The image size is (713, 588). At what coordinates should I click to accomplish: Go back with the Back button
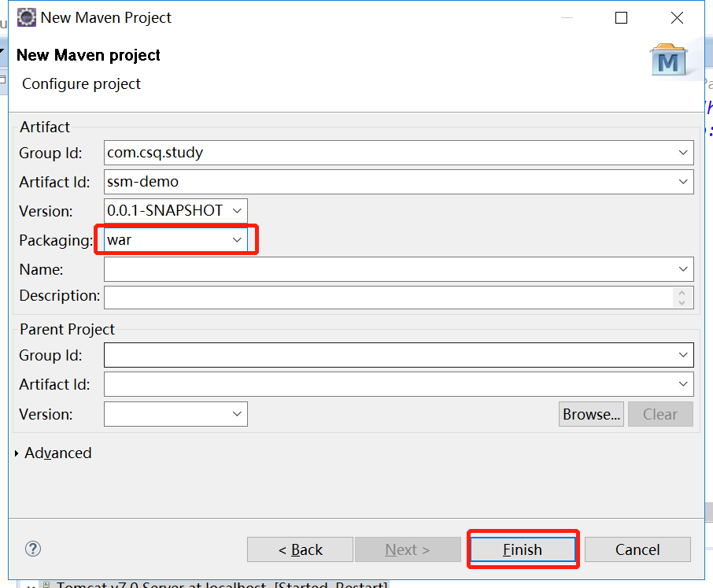pos(300,549)
